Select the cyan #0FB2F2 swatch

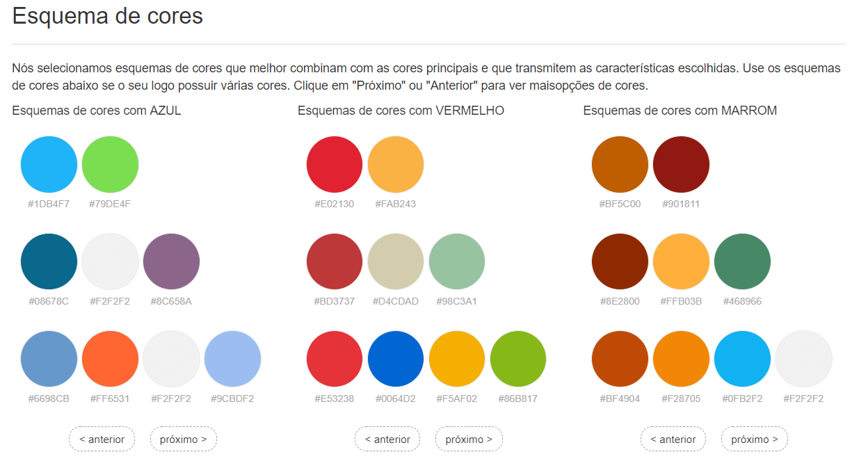click(x=742, y=359)
